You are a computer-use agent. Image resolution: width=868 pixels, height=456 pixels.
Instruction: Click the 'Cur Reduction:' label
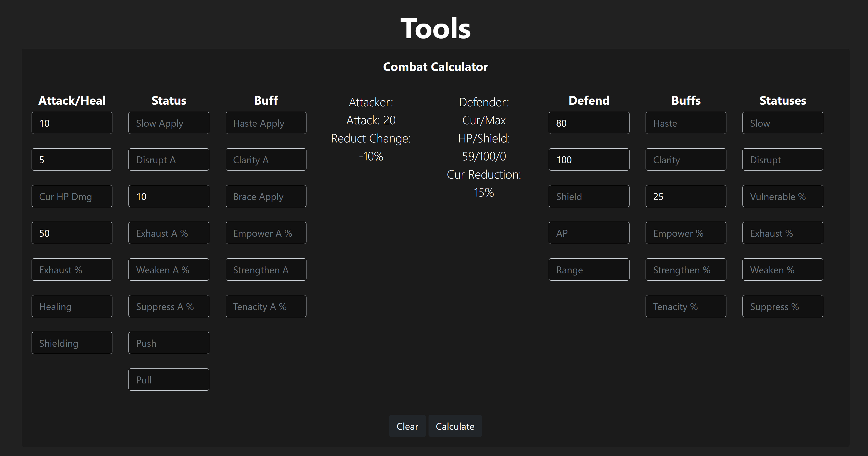[x=484, y=175]
